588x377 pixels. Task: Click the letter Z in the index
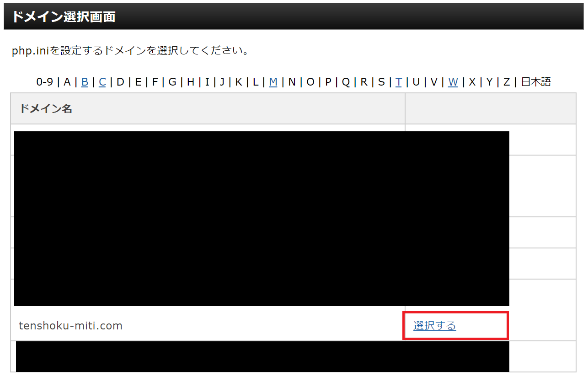(x=507, y=82)
